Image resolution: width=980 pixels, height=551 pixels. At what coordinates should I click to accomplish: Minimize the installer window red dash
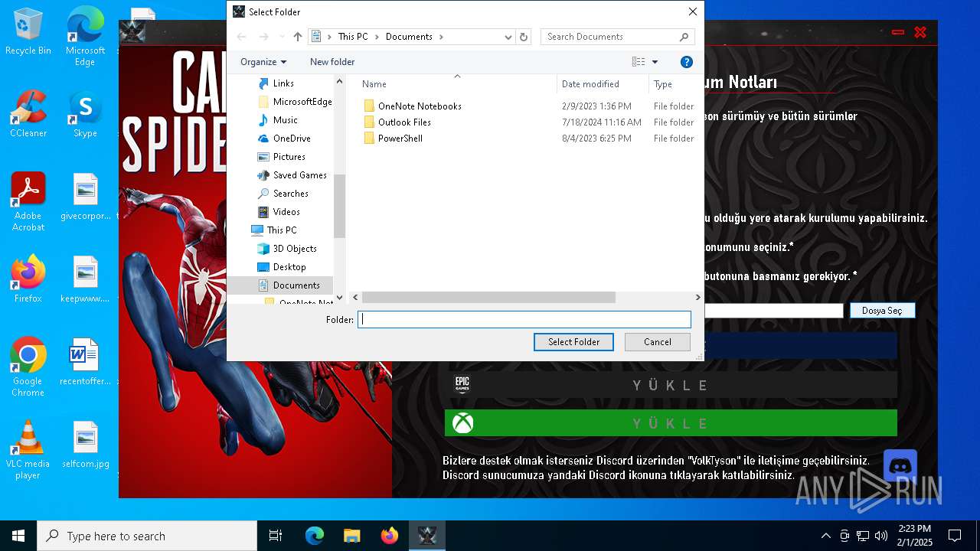coord(898,32)
